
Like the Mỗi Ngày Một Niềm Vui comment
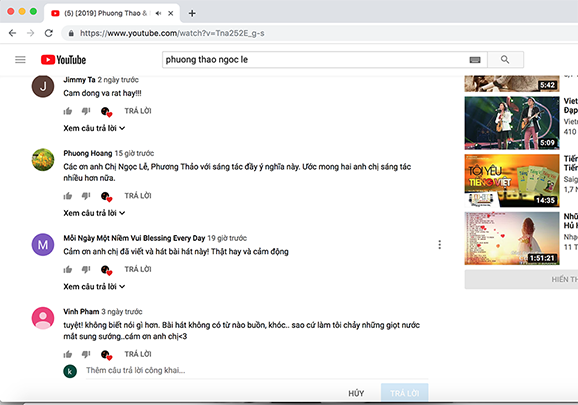click(x=68, y=269)
